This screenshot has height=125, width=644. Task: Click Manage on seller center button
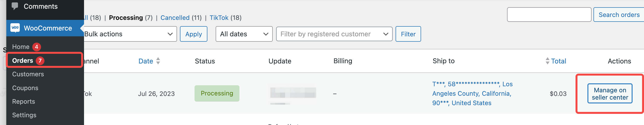(x=610, y=94)
